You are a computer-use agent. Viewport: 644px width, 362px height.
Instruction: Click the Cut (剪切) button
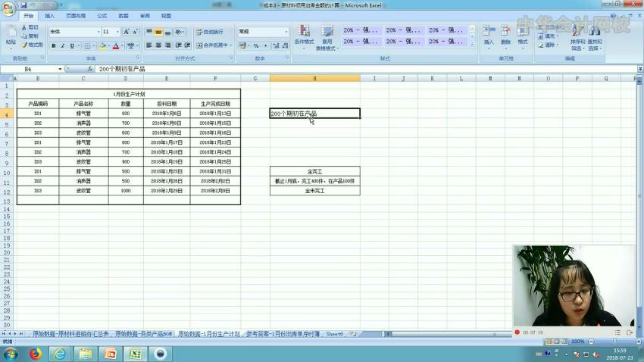click(x=30, y=27)
